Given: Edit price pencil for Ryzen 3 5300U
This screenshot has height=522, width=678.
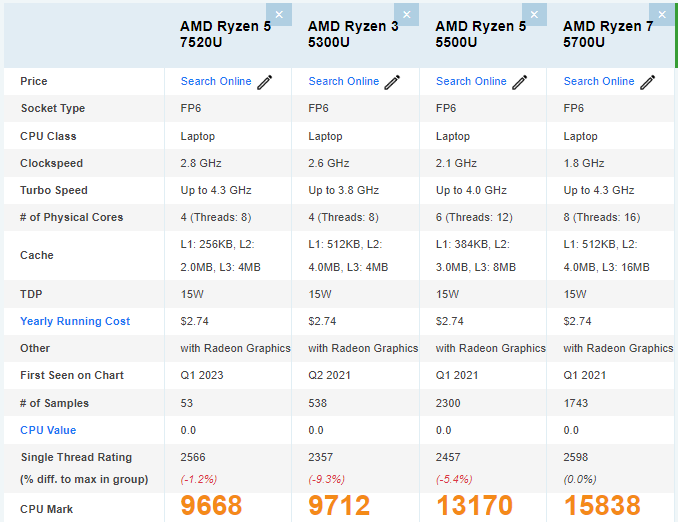Looking at the screenshot, I should (x=392, y=82).
